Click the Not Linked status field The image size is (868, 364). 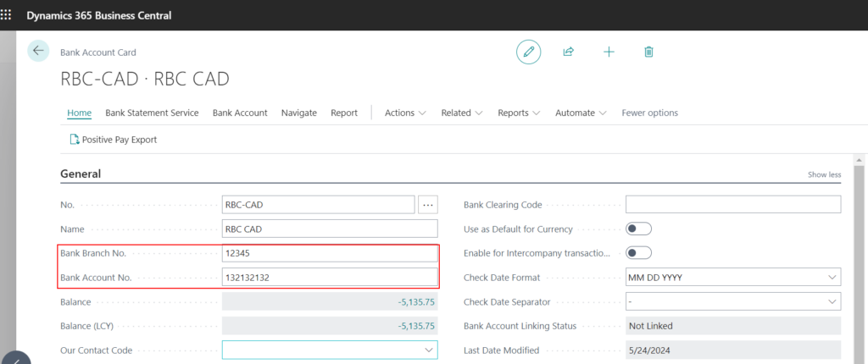[x=733, y=326]
